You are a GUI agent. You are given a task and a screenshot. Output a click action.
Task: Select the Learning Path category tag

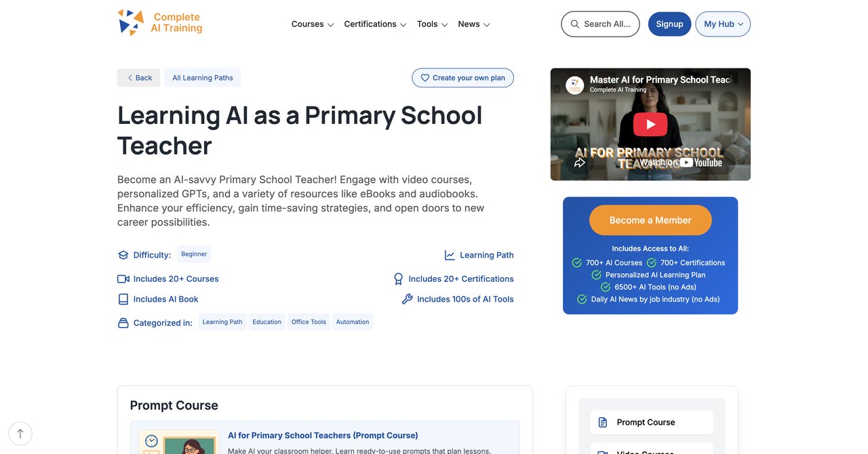(222, 322)
